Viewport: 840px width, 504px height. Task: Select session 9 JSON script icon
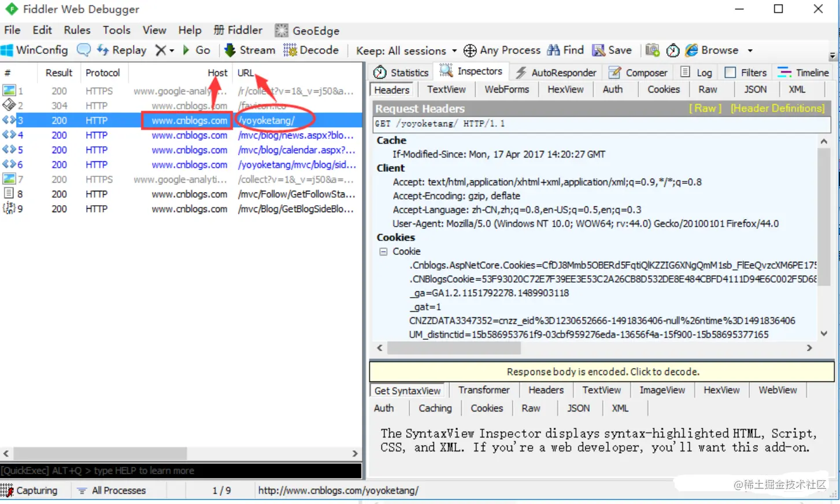point(9,209)
